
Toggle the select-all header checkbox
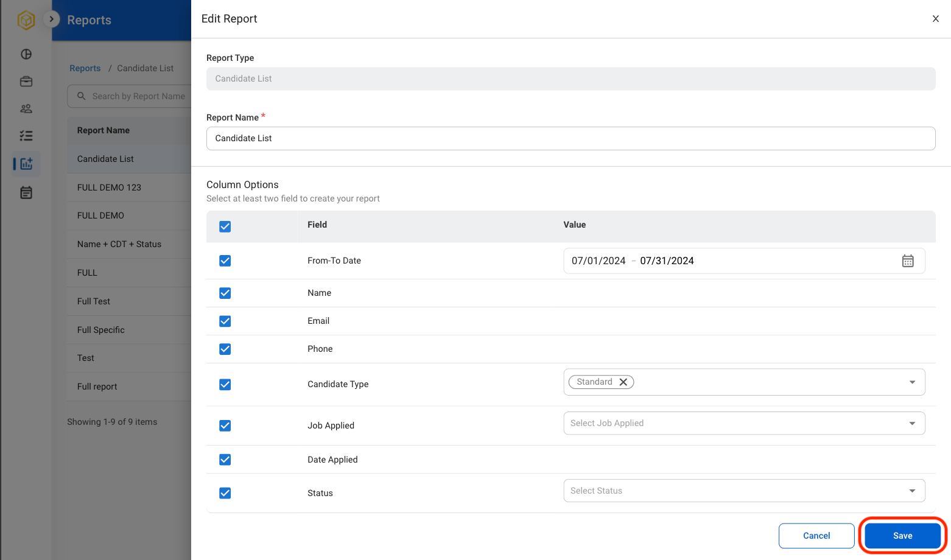point(225,226)
